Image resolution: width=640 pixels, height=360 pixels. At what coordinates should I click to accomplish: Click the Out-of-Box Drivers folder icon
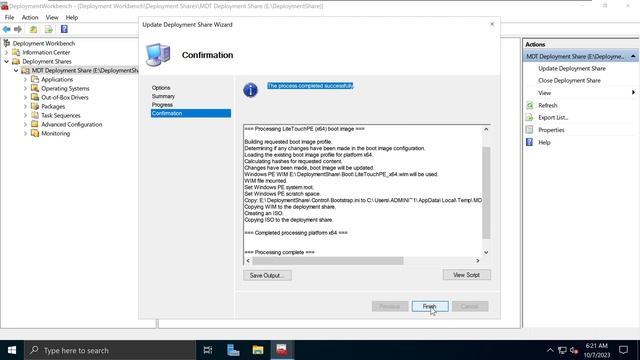point(35,97)
